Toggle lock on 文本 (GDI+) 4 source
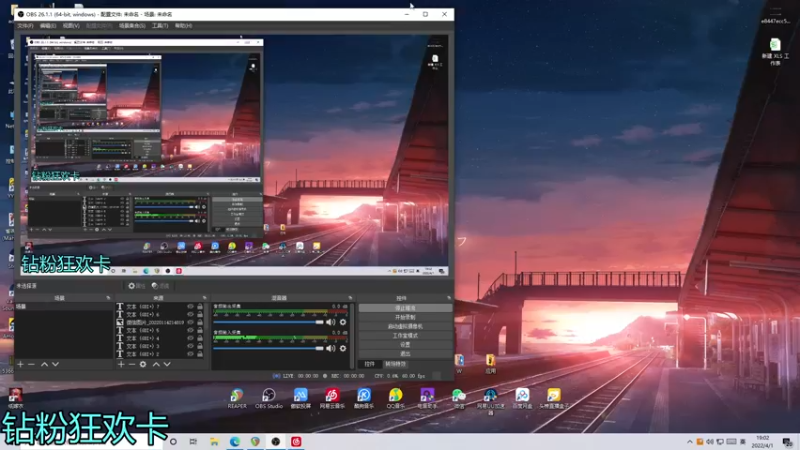Screen dimensions: 800x450 [200, 338]
